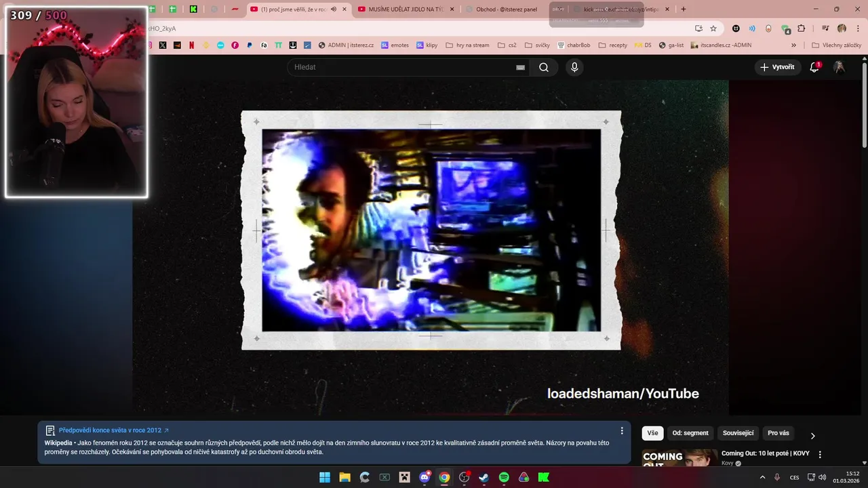Open the Chrome extensions puzzle icon
Viewport: 868px width, 488px height.
(802, 28)
